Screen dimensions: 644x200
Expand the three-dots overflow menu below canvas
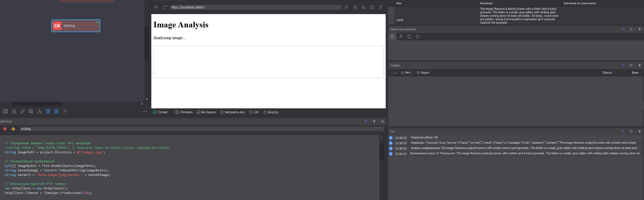tap(144, 111)
